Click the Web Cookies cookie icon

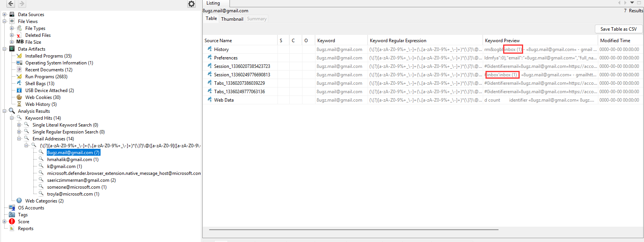pyautogui.click(x=19, y=97)
